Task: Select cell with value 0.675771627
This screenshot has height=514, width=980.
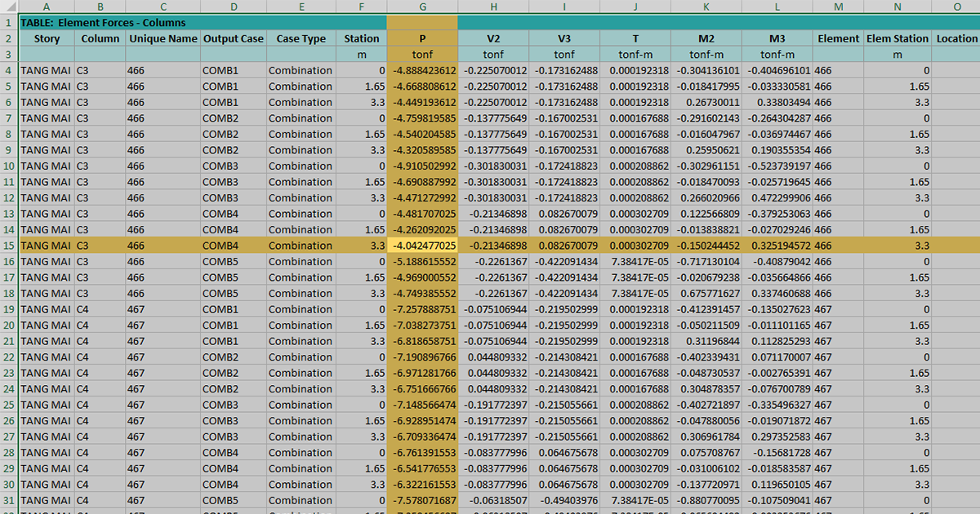Action: [706, 294]
